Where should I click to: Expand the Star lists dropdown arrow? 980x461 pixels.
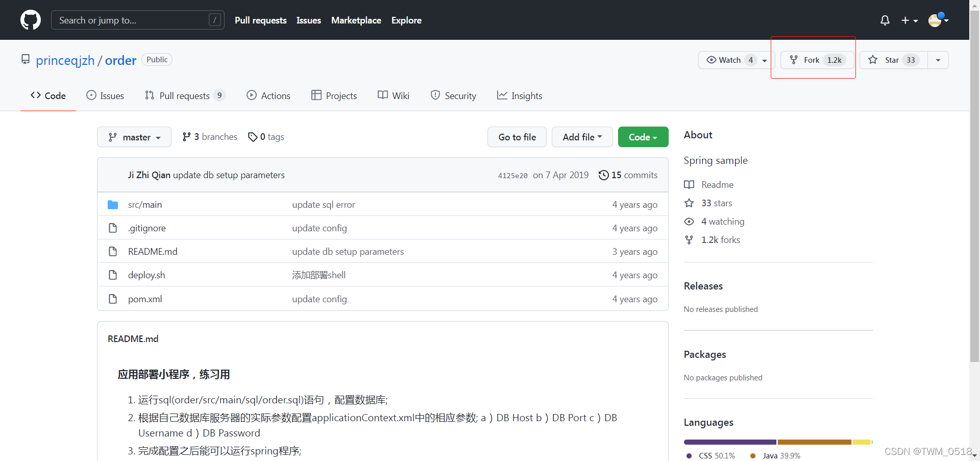(x=938, y=60)
